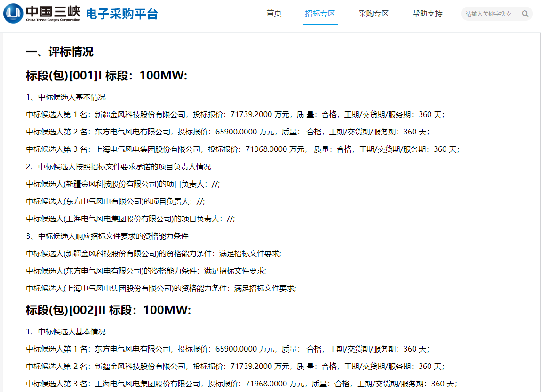Click the 3、中标候选人响应招标文件要求的资格能力条件 line
Screen dimensions: 541x392
click(107, 236)
